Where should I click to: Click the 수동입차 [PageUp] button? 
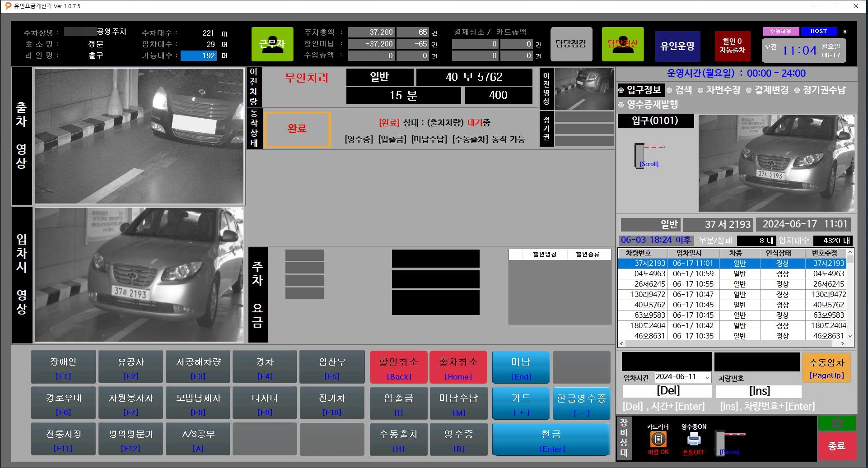tap(826, 368)
